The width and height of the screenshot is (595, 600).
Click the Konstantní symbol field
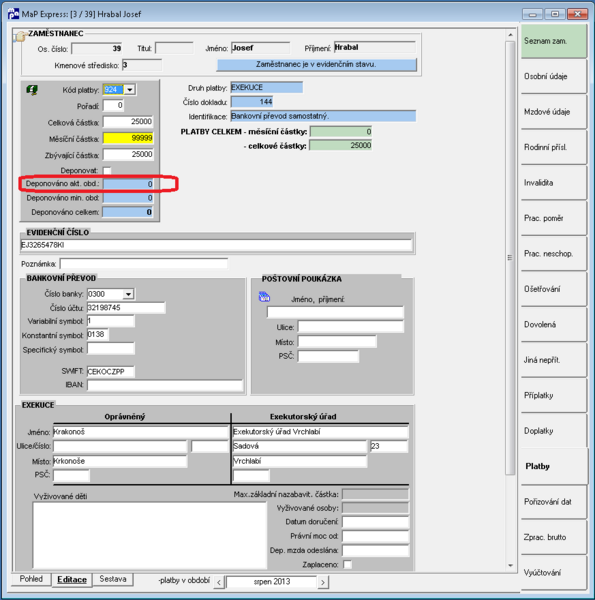[x=98, y=335]
